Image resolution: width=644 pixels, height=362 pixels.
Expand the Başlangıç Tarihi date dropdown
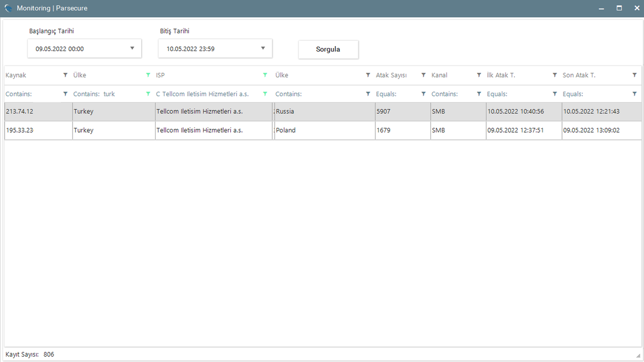(x=132, y=48)
